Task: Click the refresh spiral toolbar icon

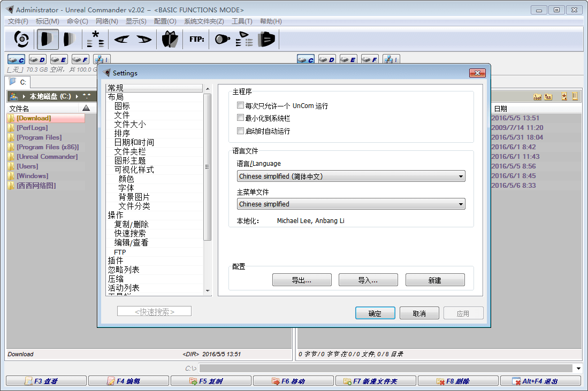Action: click(21, 39)
